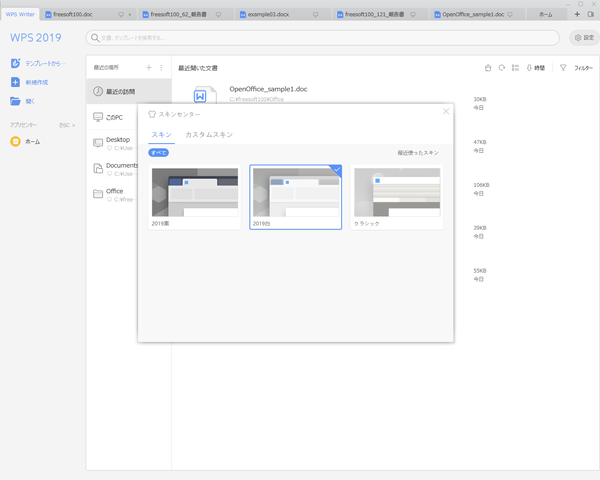The image size is (600, 480).
Task: Click the blue open folder icon
Action: click(15, 101)
